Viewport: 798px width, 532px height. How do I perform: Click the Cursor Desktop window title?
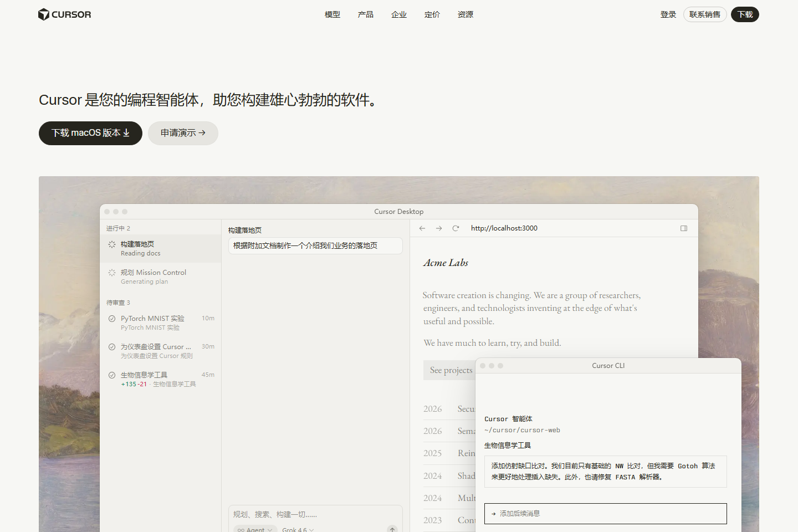399,212
